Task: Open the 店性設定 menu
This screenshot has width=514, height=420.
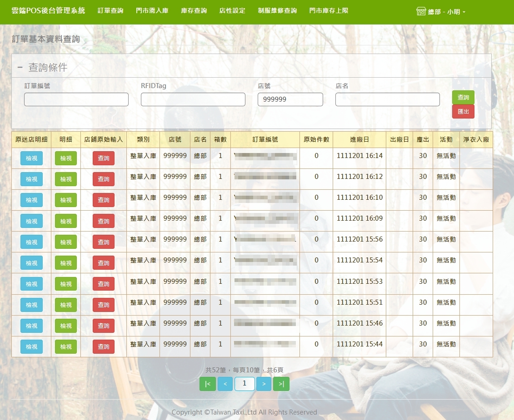Action: point(232,10)
